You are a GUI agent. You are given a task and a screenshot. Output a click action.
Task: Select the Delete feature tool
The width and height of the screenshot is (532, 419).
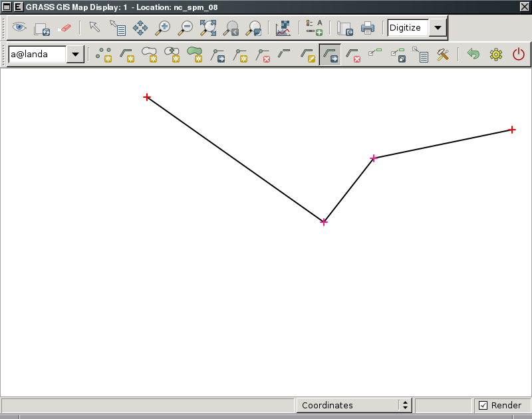point(353,55)
